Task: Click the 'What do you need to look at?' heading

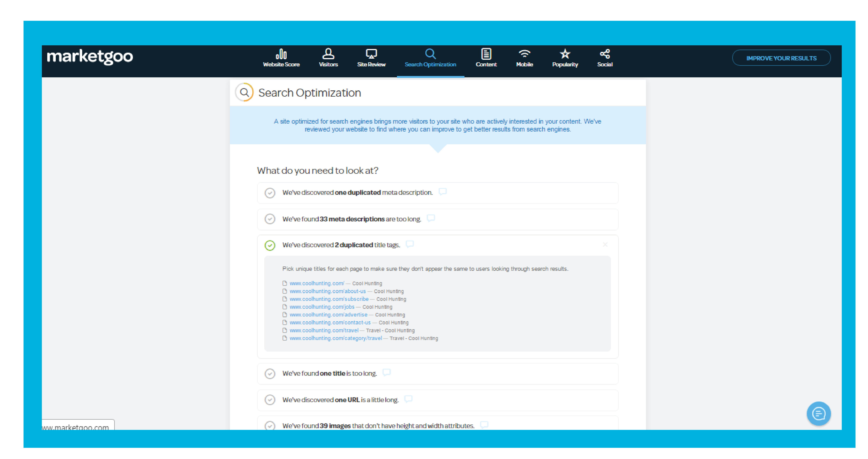Action: pos(317,170)
